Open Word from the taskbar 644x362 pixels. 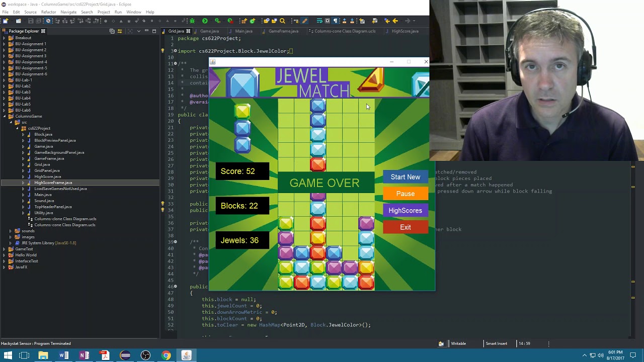pos(64,355)
